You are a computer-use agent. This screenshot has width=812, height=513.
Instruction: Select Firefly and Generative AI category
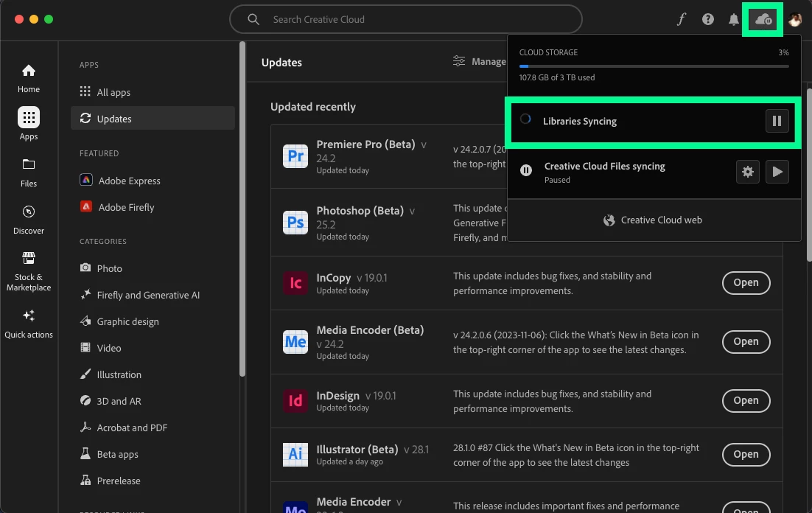[153, 295]
